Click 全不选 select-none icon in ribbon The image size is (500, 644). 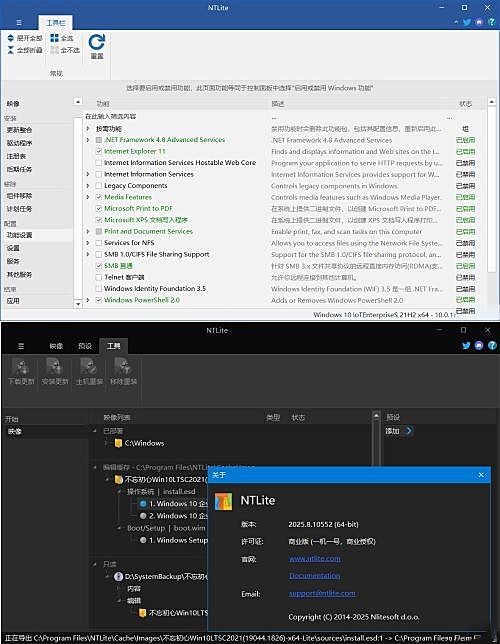pos(54,50)
